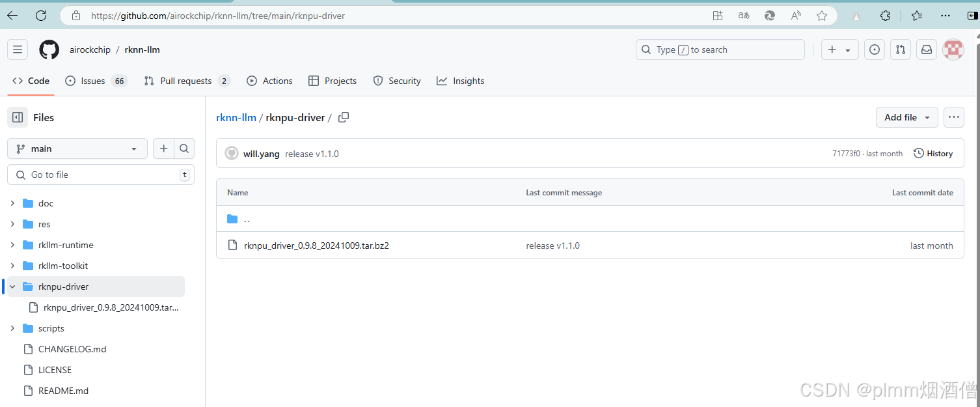Focus the Go to file field
Image resolution: width=980 pixels, height=407 pixels.
(x=101, y=175)
